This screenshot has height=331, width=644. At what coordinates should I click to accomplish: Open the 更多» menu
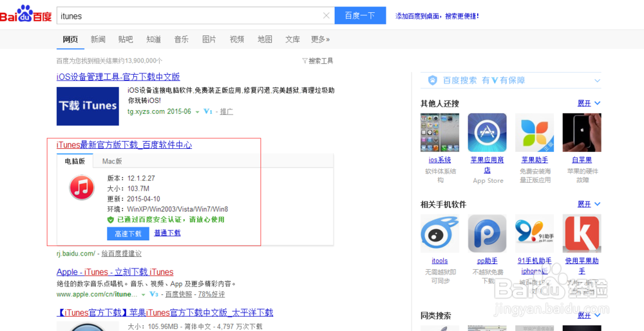click(320, 39)
